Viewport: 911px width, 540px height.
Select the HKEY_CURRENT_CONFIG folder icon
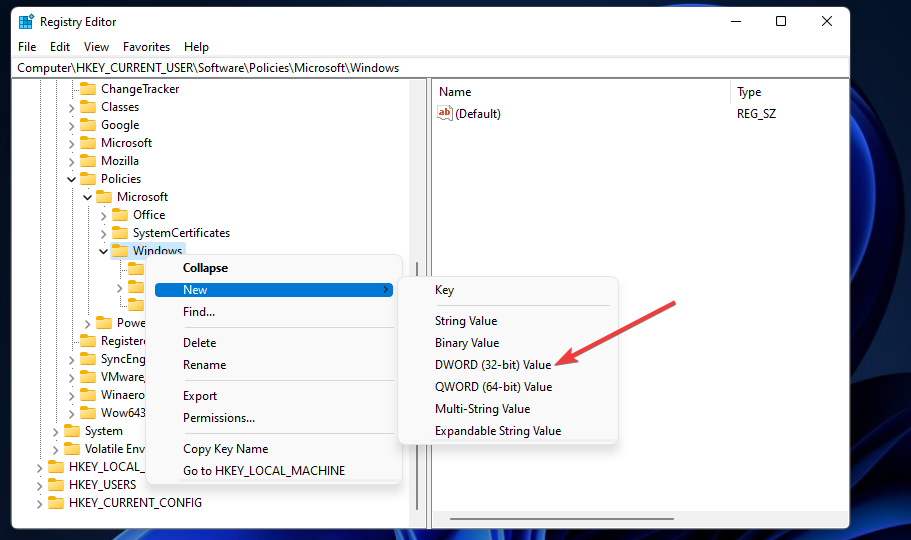(56, 503)
